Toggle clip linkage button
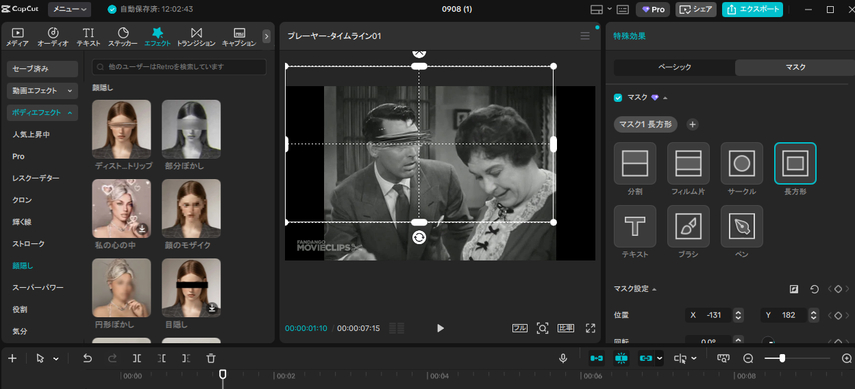 pos(646,358)
